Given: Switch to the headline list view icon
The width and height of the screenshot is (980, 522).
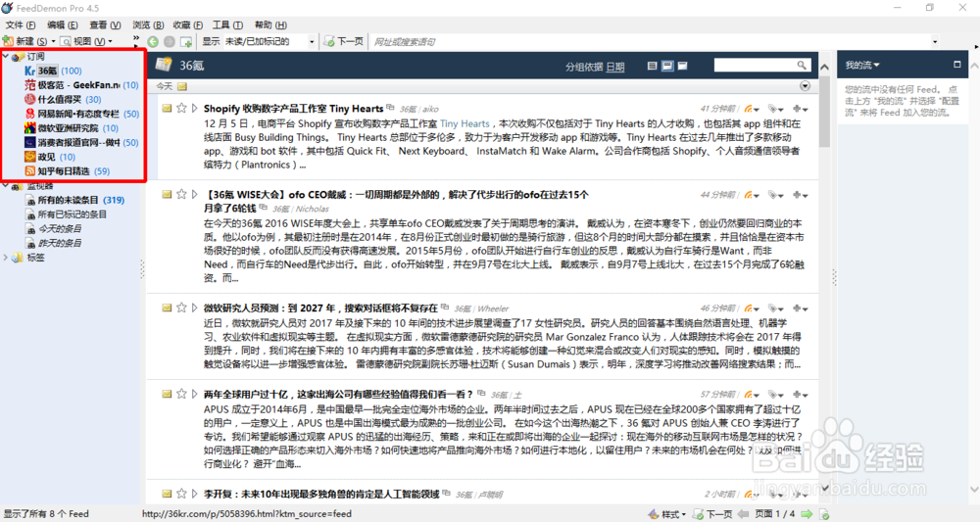Looking at the screenshot, I should pos(653,66).
